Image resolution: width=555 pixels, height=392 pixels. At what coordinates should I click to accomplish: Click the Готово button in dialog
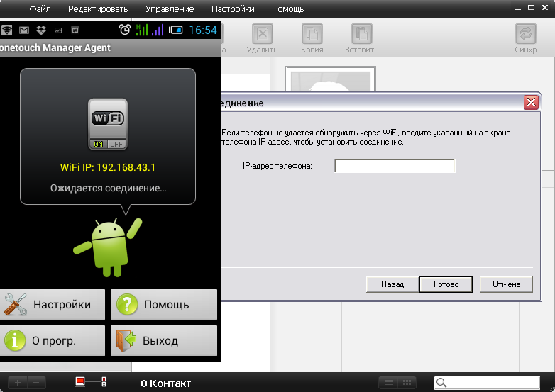[x=446, y=284]
